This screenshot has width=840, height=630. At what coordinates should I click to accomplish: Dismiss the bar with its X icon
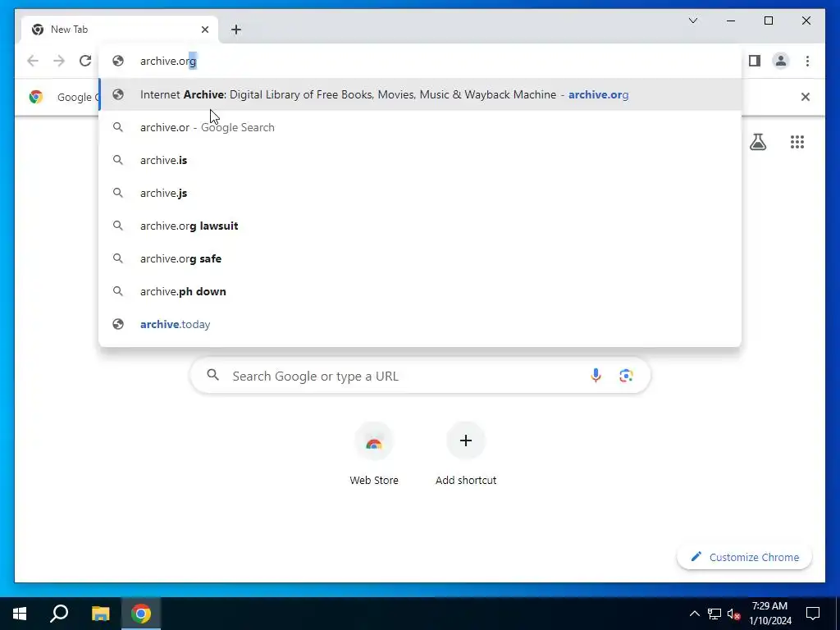coord(806,97)
